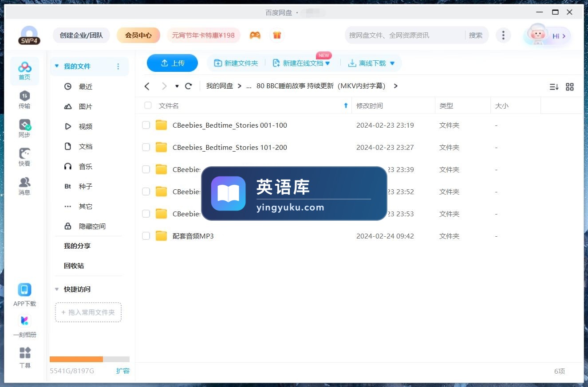588x387 pixels.
Task: Open the 新建在线文档 dropdown arrow
Action: (x=328, y=63)
